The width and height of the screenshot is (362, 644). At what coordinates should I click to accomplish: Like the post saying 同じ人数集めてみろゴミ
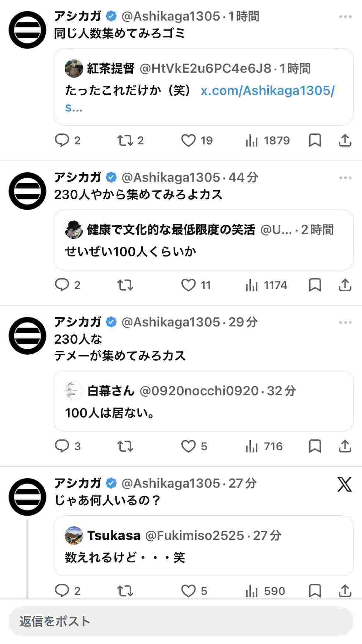click(x=189, y=140)
